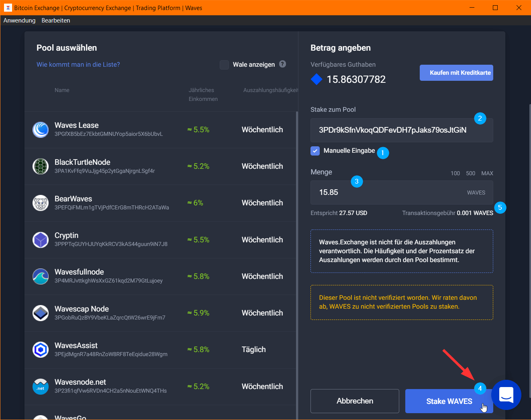The width and height of the screenshot is (531, 420).
Task: Click the Name column header
Action: click(62, 90)
